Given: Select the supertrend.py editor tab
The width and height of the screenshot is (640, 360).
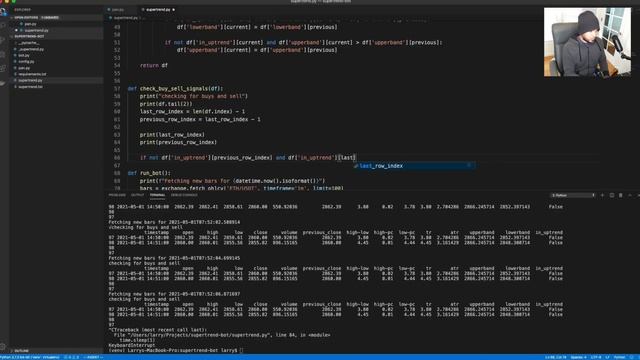Looking at the screenshot, I should click(x=158, y=9).
